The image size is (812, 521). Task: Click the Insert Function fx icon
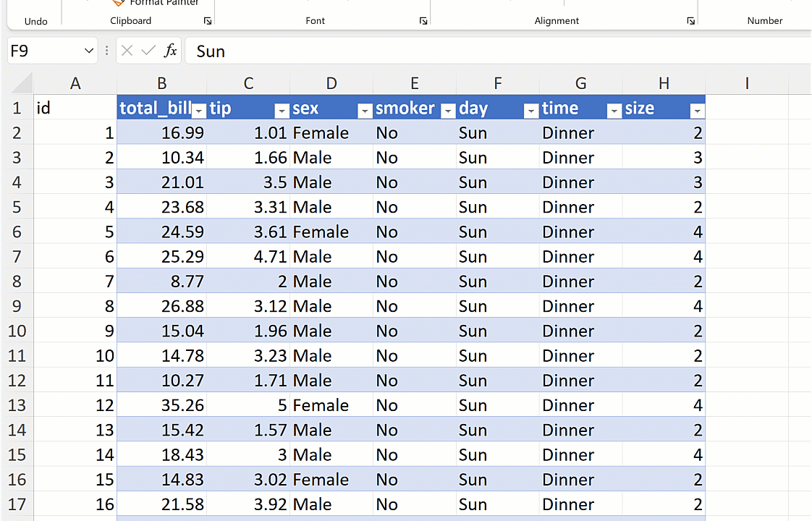coord(171,51)
